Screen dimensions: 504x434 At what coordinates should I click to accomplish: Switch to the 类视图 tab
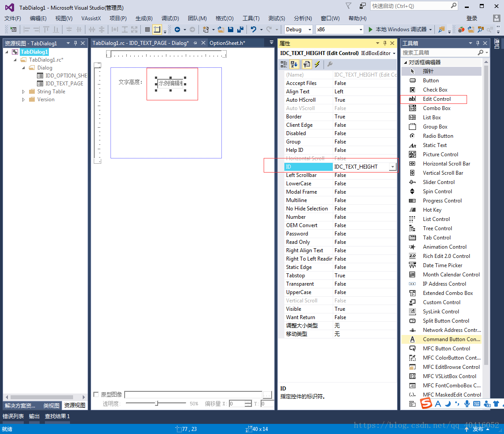tap(52, 405)
